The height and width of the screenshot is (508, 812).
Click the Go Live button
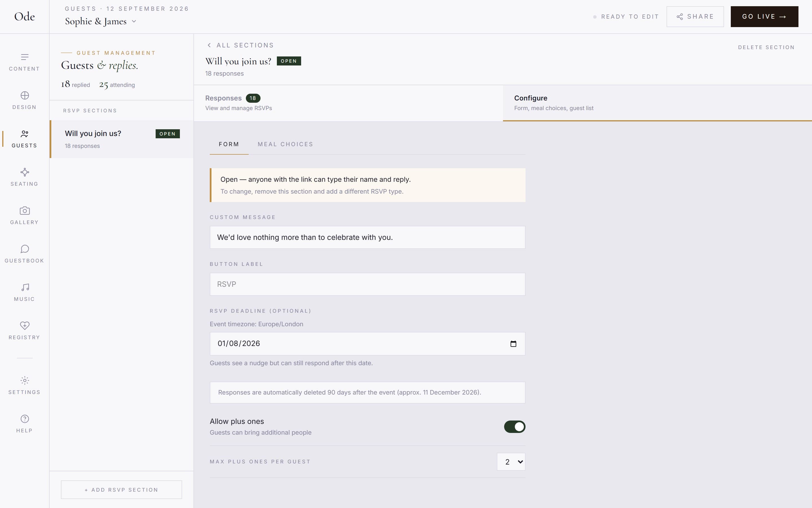764,16
